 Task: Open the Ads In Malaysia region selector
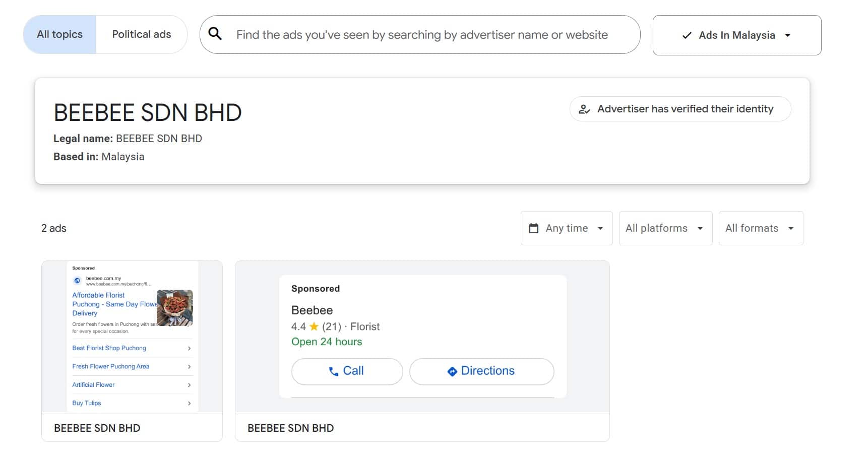tap(736, 35)
